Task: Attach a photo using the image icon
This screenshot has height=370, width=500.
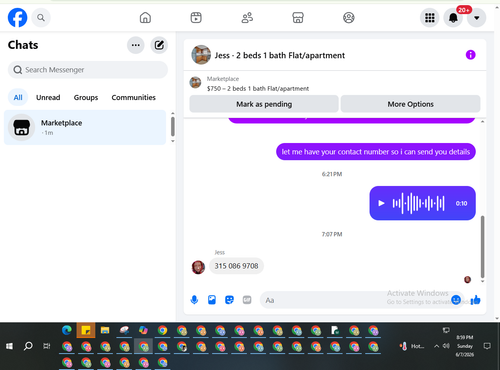Action: 212,300
